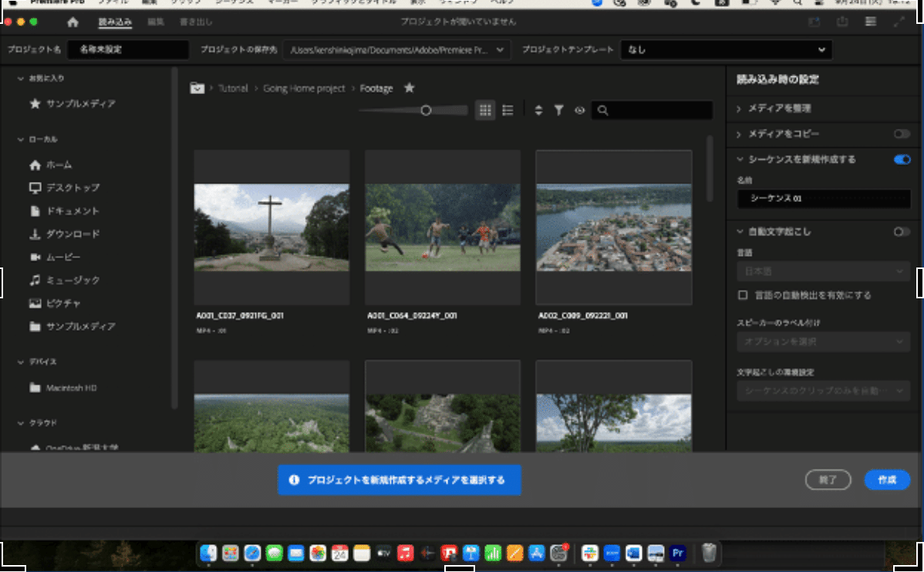
Task: Collapse the デバイス section
Action: pyautogui.click(x=21, y=362)
